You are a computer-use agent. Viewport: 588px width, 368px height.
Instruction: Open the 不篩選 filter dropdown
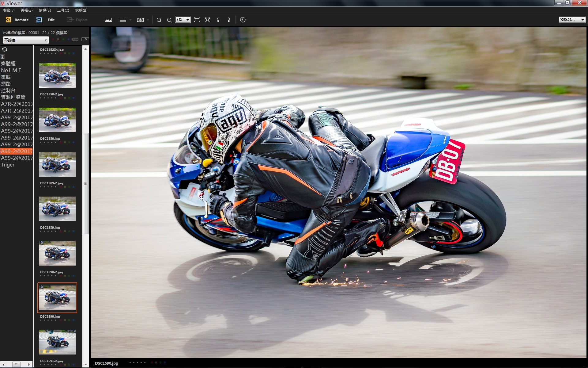pyautogui.click(x=26, y=40)
